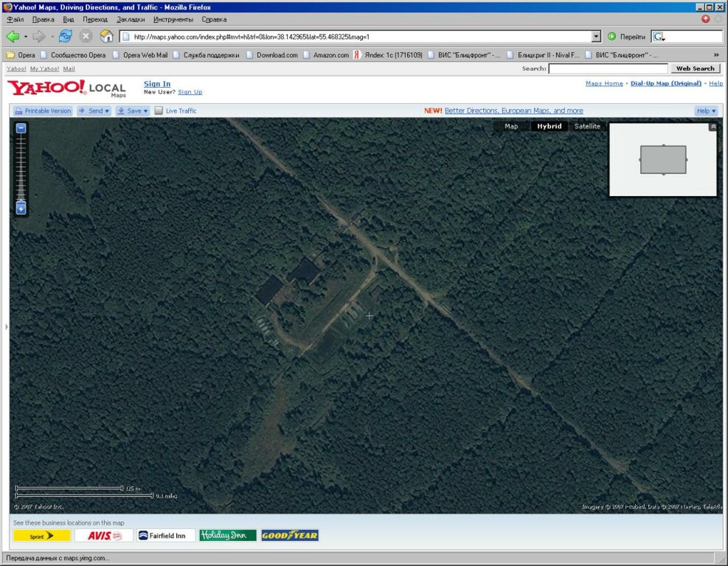The width and height of the screenshot is (728, 566).
Task: Open the Maps Home link
Action: pyautogui.click(x=604, y=83)
